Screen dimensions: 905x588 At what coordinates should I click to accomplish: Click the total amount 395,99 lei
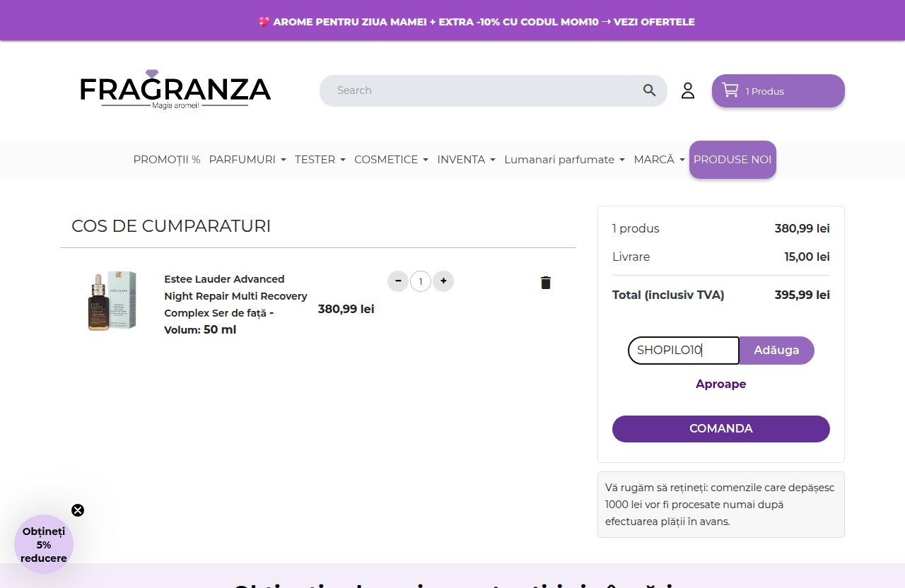point(802,295)
